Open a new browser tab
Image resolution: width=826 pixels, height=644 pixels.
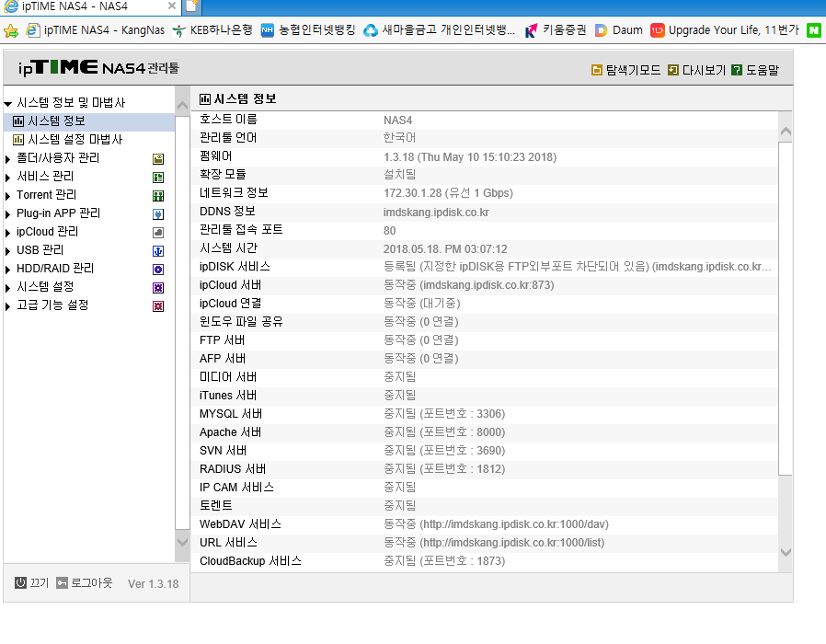pyautogui.click(x=191, y=6)
